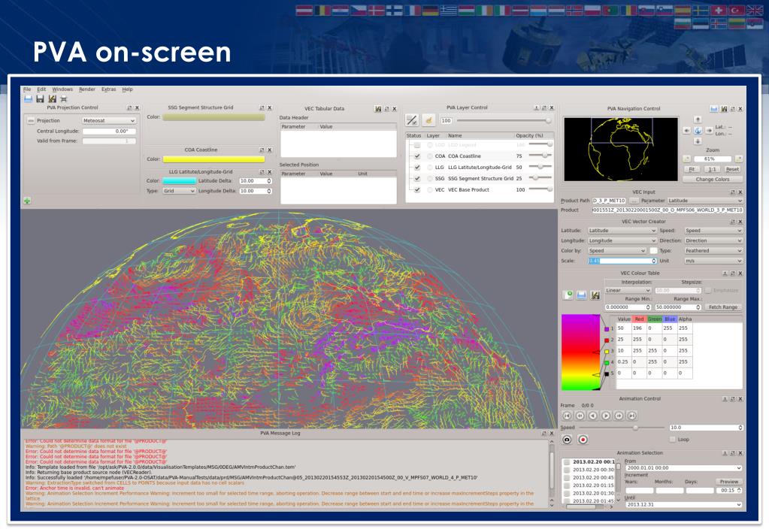The image size is (769, 532).
Task: Toggle SSG Segment Structure Grid layer checkbox
Action: pyautogui.click(x=417, y=179)
